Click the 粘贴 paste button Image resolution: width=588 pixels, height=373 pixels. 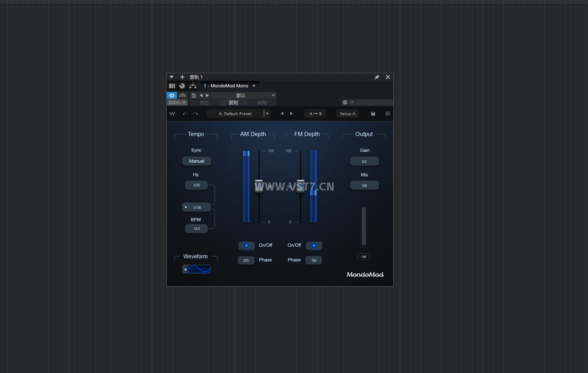point(262,103)
